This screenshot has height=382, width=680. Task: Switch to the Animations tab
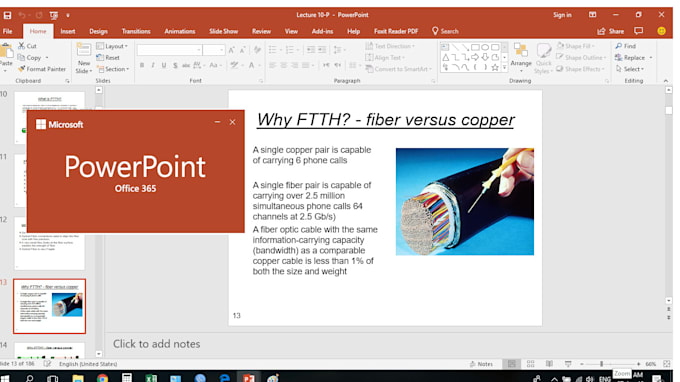click(180, 31)
